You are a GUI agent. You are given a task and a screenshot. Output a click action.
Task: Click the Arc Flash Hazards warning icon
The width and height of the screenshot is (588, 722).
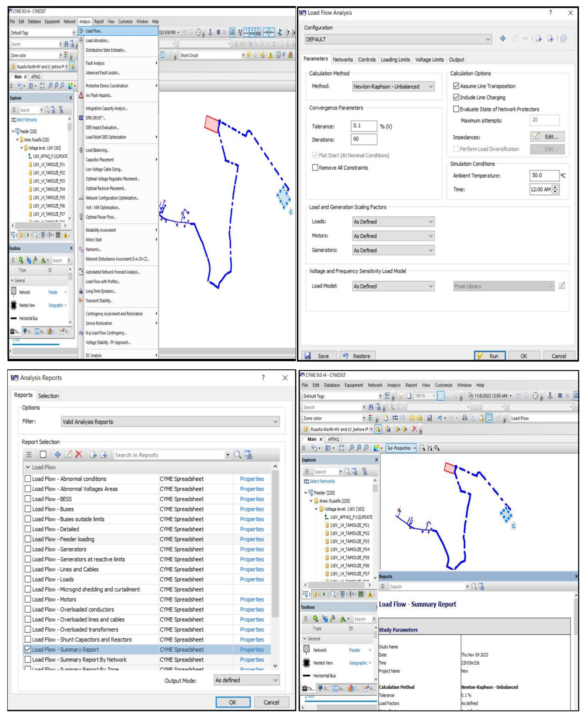[81, 95]
